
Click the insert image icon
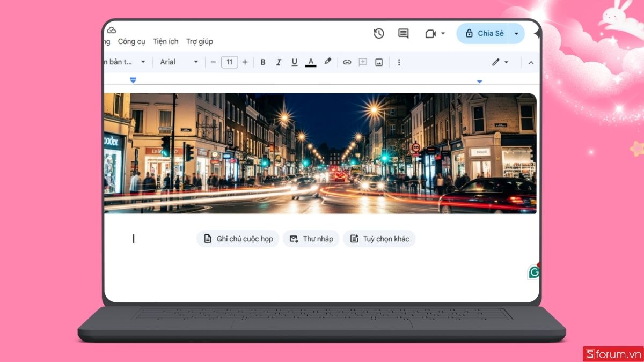379,62
